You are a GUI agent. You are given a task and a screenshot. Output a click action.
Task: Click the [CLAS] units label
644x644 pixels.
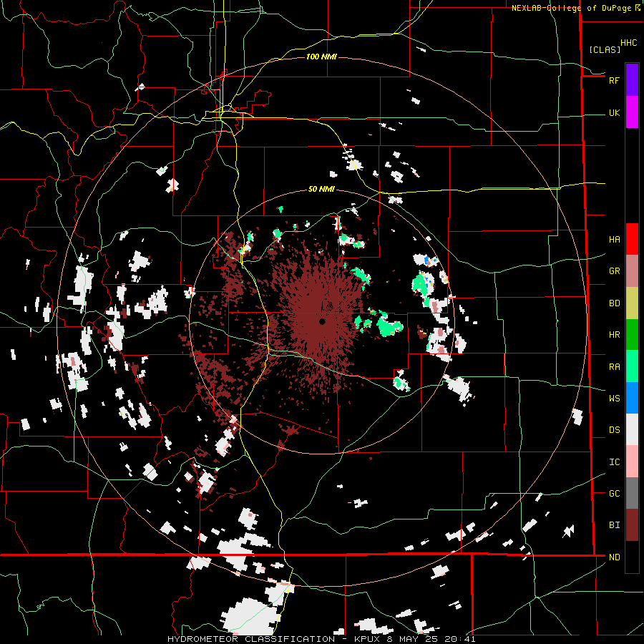(x=605, y=49)
